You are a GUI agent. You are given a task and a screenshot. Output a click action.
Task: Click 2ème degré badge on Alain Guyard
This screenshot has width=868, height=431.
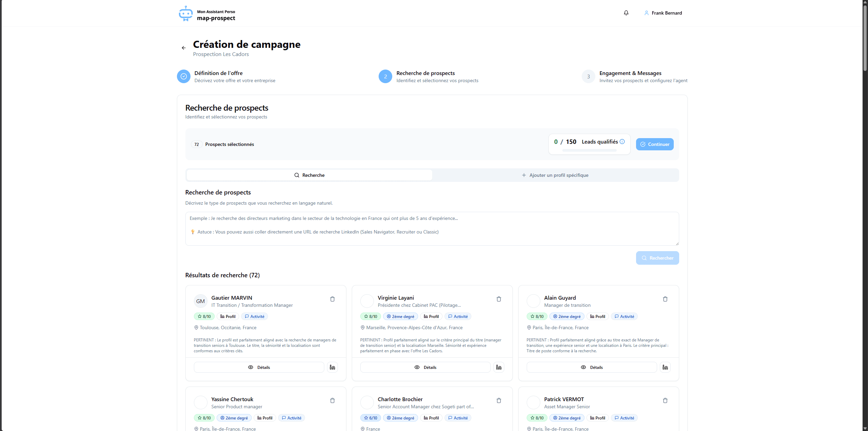[x=567, y=316]
